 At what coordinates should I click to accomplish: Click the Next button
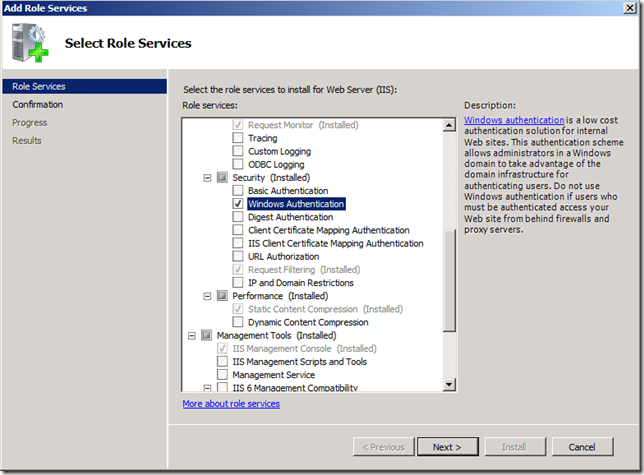pos(447,447)
